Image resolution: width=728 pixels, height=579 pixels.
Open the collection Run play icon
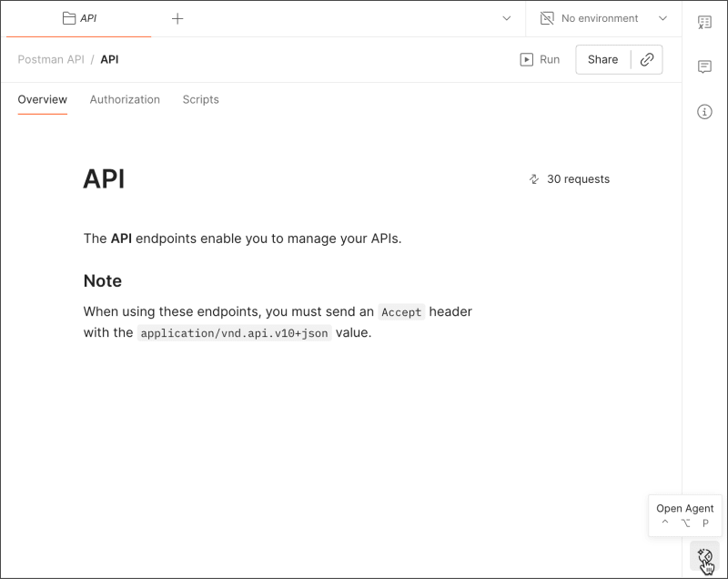tap(528, 59)
